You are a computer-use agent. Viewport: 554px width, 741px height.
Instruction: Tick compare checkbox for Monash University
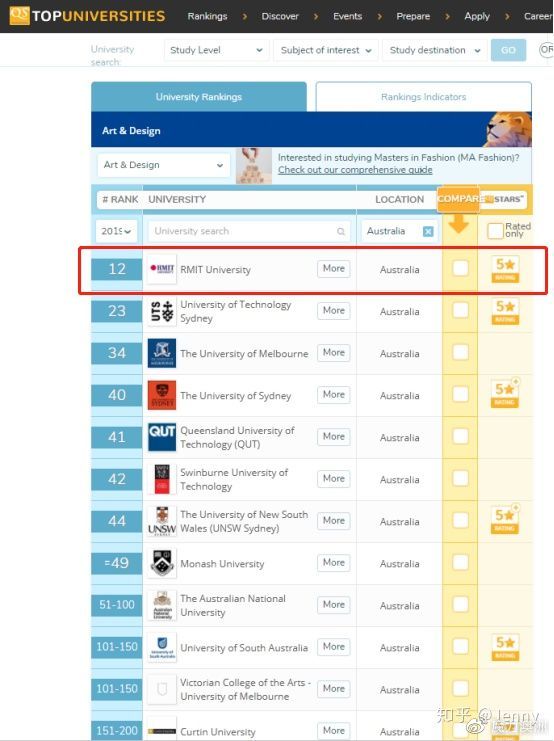tap(460, 562)
